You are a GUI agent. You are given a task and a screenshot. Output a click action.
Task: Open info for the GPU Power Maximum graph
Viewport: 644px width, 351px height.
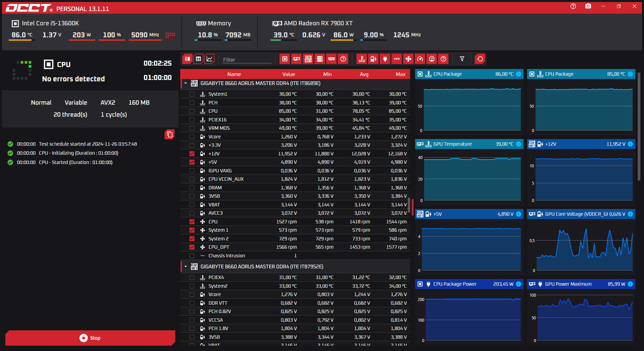(630, 284)
